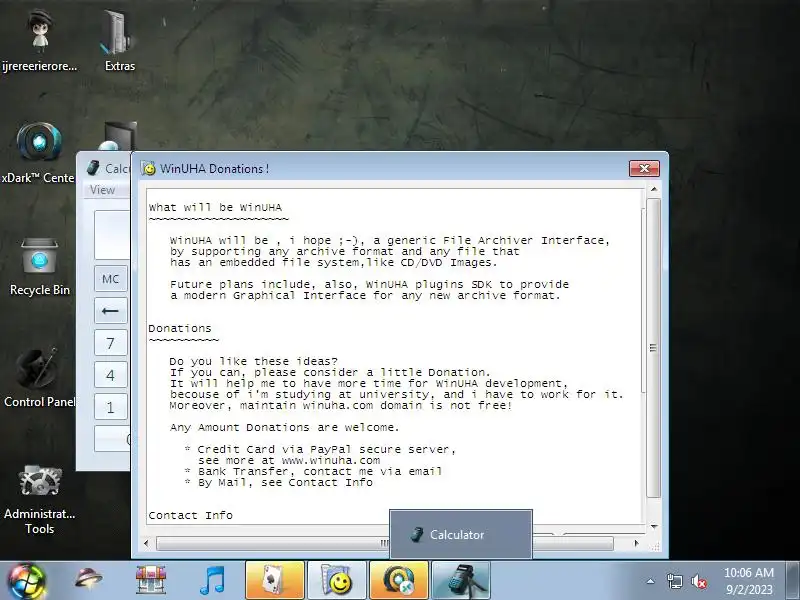Switch to the WinUHA smiley taskbar button
Screen dimensions: 800x600
337,580
